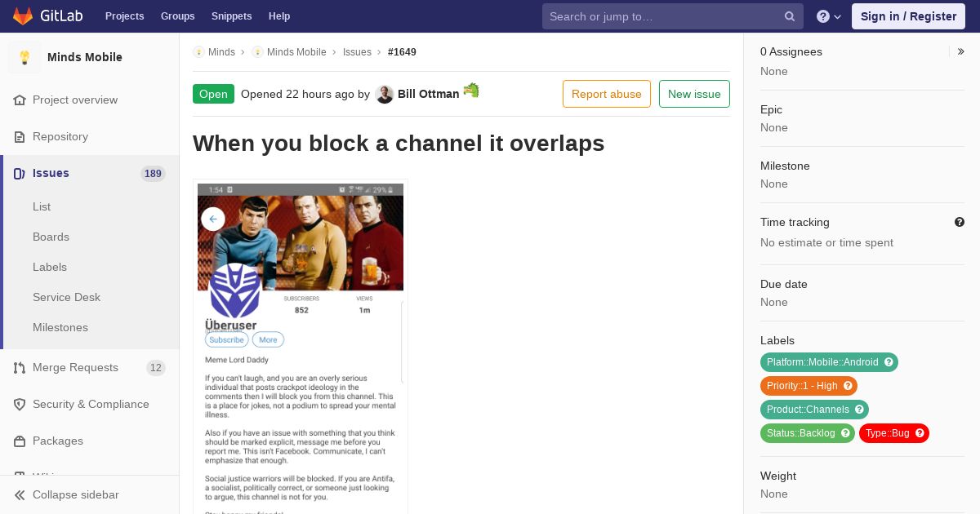Click the Issues sidebar icon
This screenshot has width=980, height=514.
click(20, 173)
